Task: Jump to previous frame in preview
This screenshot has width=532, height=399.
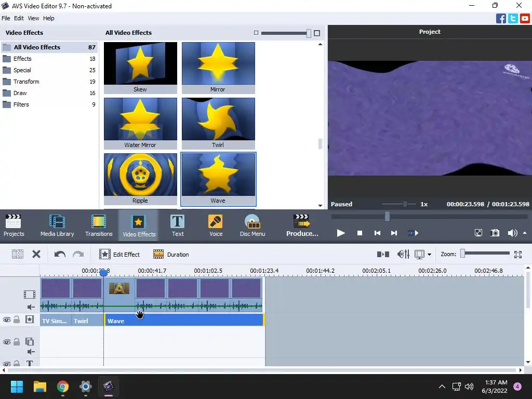Action: pyautogui.click(x=377, y=233)
